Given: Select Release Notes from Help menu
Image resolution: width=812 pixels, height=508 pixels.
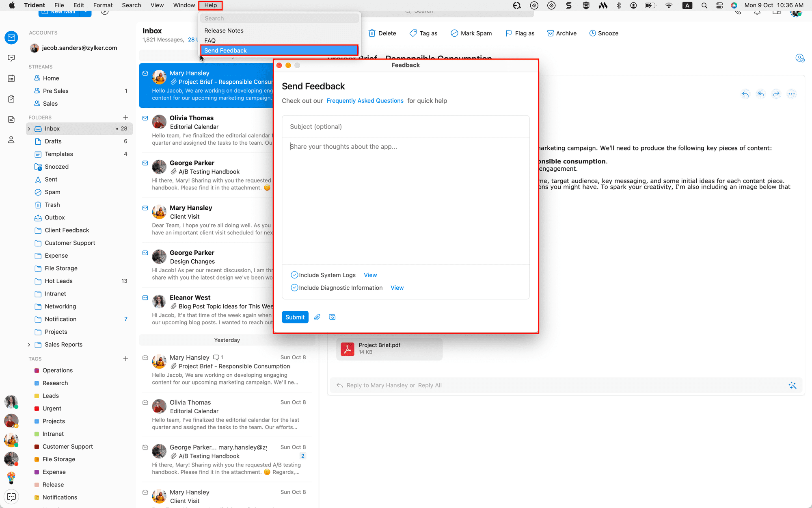Looking at the screenshot, I should point(224,30).
